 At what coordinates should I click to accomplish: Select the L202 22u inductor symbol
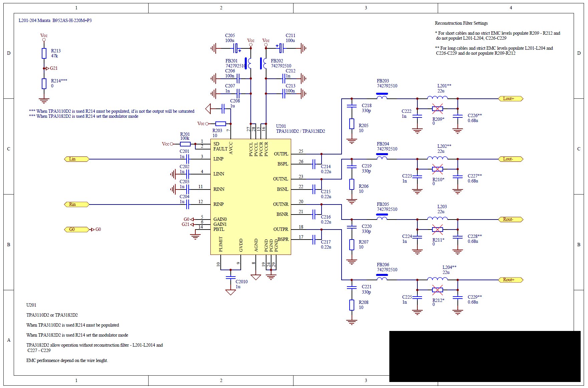point(437,158)
